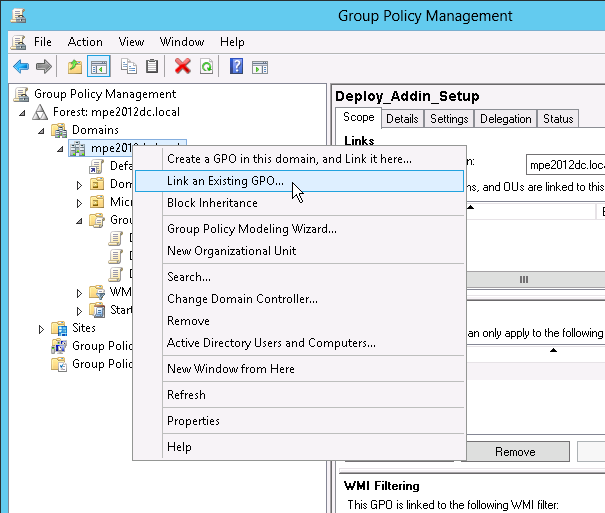The height and width of the screenshot is (513, 605).
Task: Click the Up one level folder icon
Action: pyautogui.click(x=74, y=67)
